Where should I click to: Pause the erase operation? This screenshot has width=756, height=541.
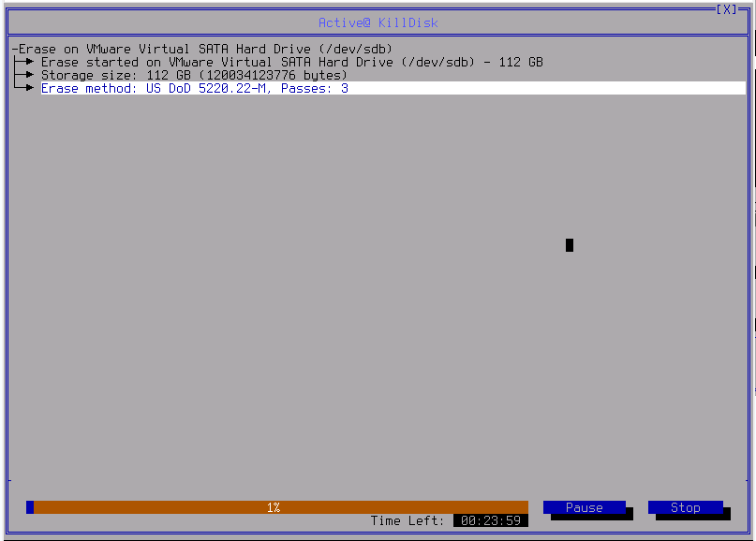pos(584,507)
